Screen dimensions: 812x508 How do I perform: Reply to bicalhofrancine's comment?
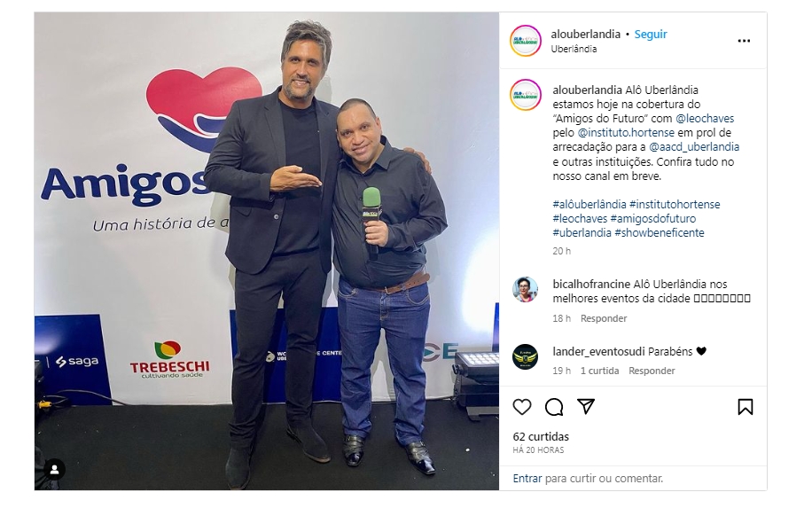(x=604, y=318)
